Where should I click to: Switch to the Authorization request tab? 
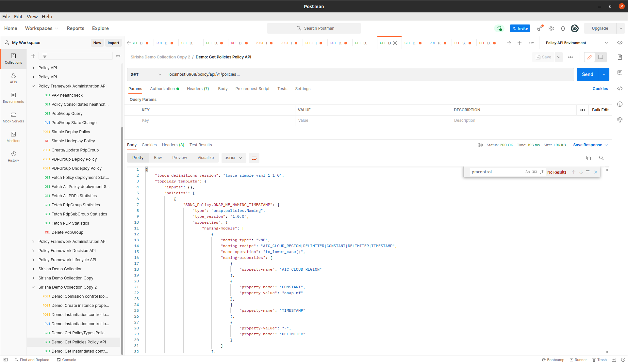[164, 89]
